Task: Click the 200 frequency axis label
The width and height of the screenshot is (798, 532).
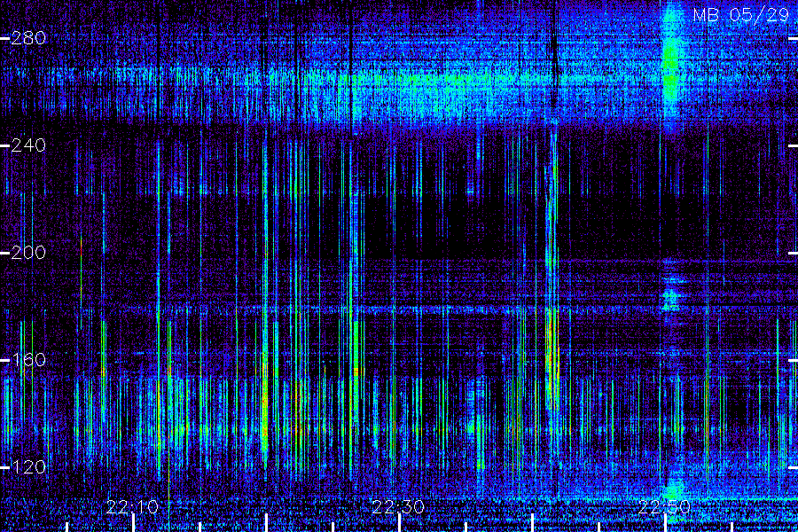Action: (28, 253)
